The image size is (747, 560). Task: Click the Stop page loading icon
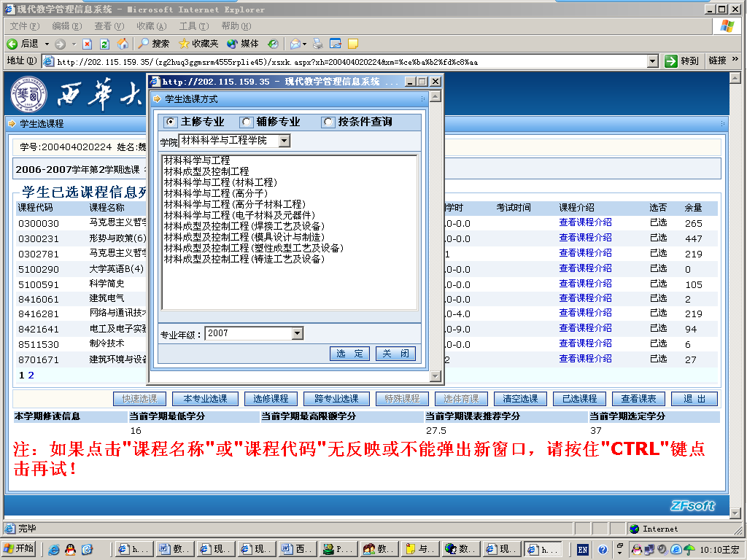pos(88,44)
